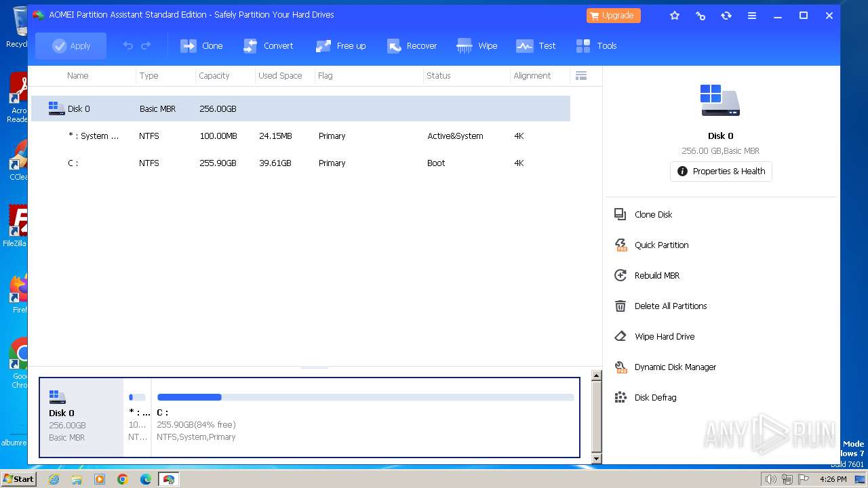Image resolution: width=868 pixels, height=488 pixels.
Task: Click AOMEI Partition Assistant taskbar button
Action: (x=168, y=479)
